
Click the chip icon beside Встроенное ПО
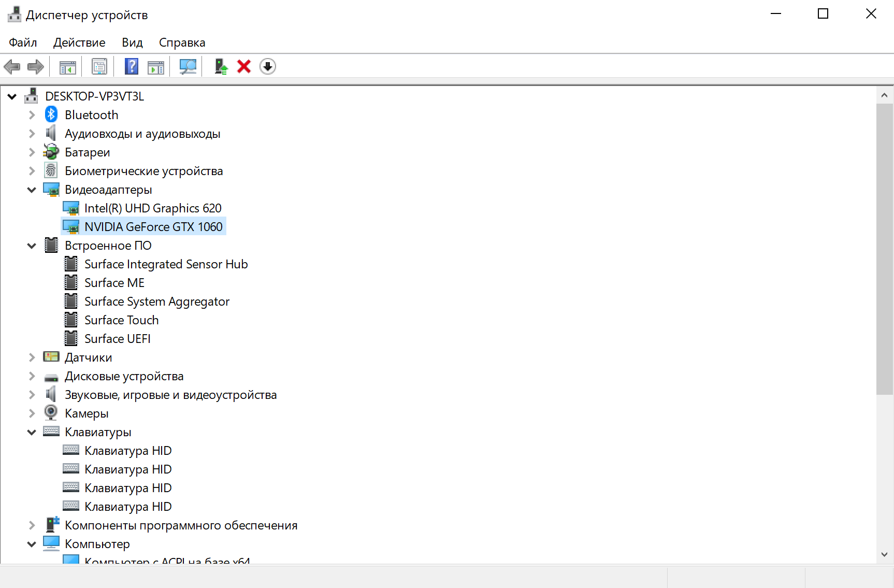pos(51,245)
